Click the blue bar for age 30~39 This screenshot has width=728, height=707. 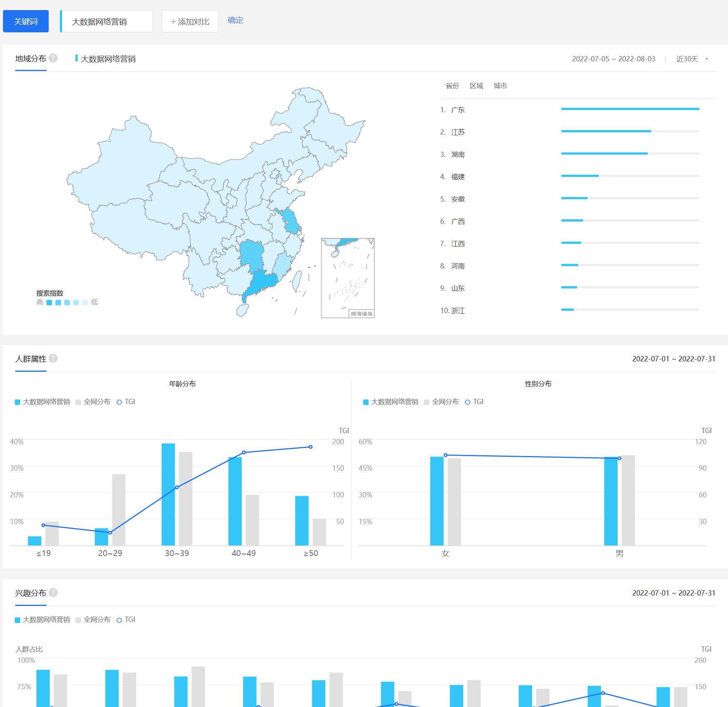[x=168, y=494]
